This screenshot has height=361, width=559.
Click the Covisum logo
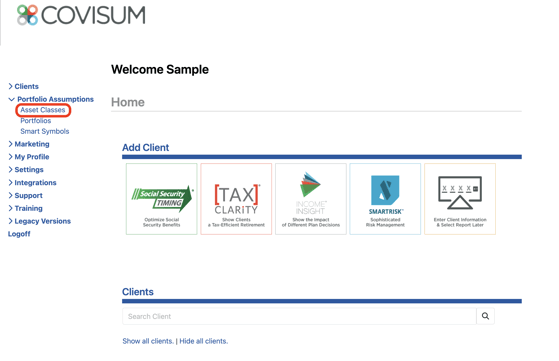(81, 15)
